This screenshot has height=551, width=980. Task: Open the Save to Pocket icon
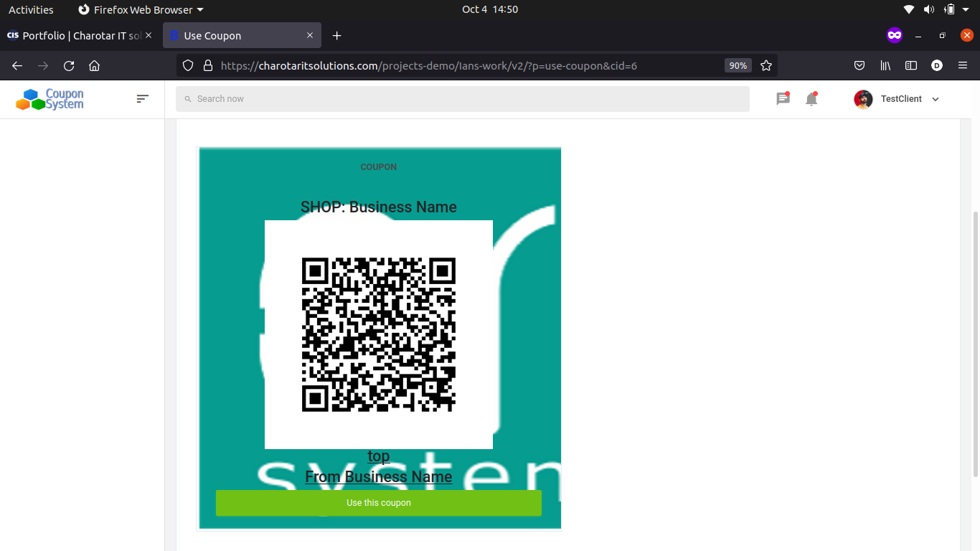coord(859,65)
